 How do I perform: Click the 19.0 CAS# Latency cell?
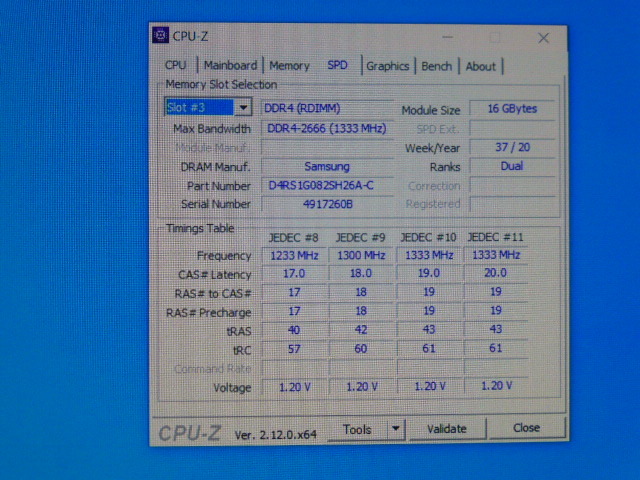pos(429,273)
